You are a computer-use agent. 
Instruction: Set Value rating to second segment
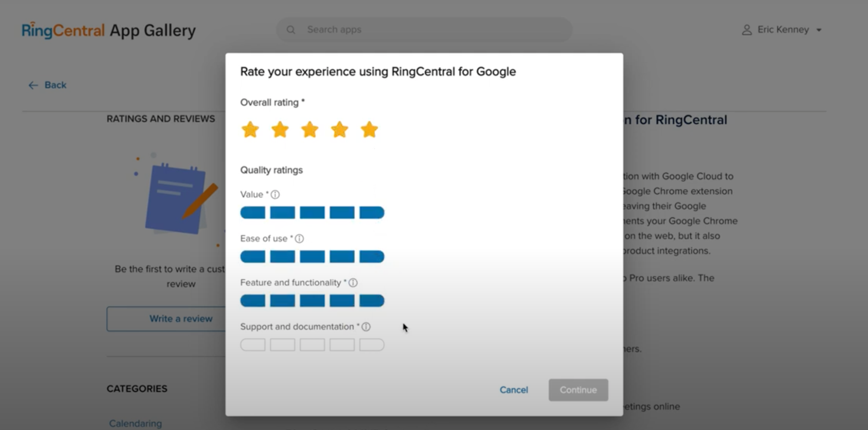click(282, 212)
